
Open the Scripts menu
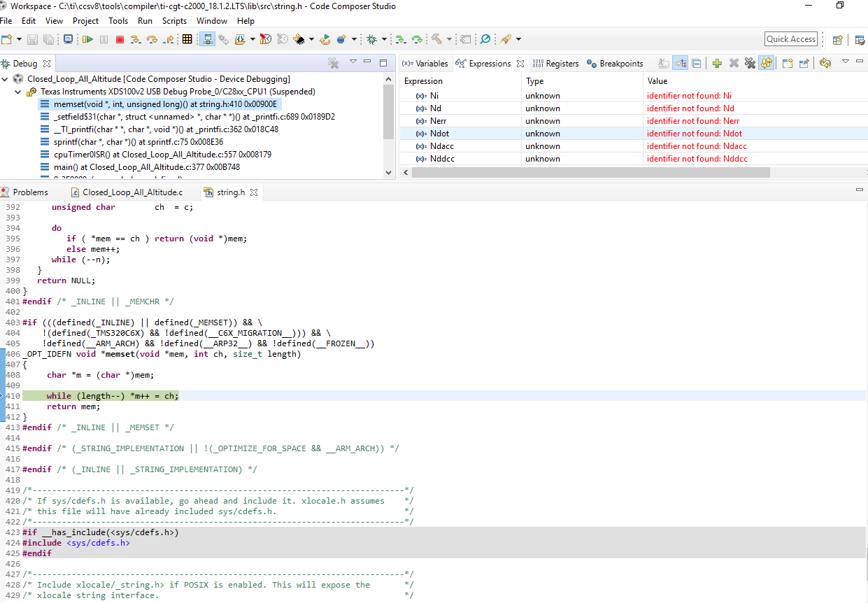174,21
